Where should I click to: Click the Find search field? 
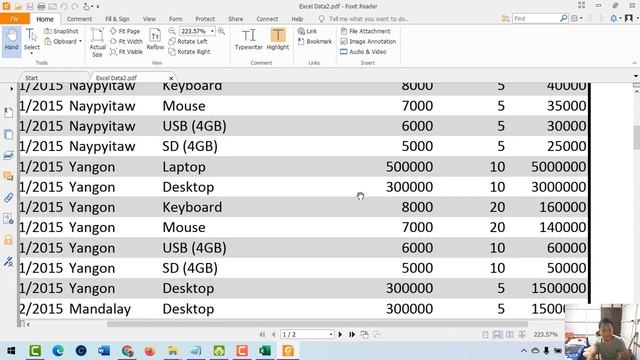click(536, 18)
